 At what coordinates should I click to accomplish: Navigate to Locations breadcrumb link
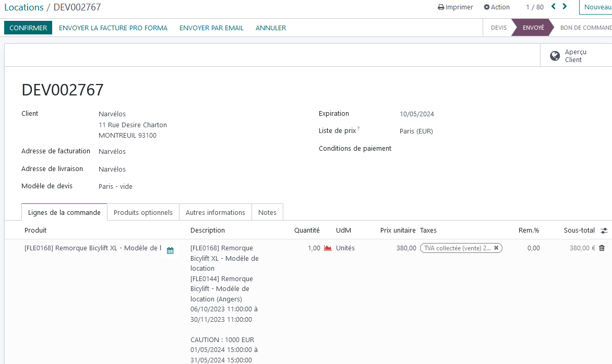pos(24,7)
